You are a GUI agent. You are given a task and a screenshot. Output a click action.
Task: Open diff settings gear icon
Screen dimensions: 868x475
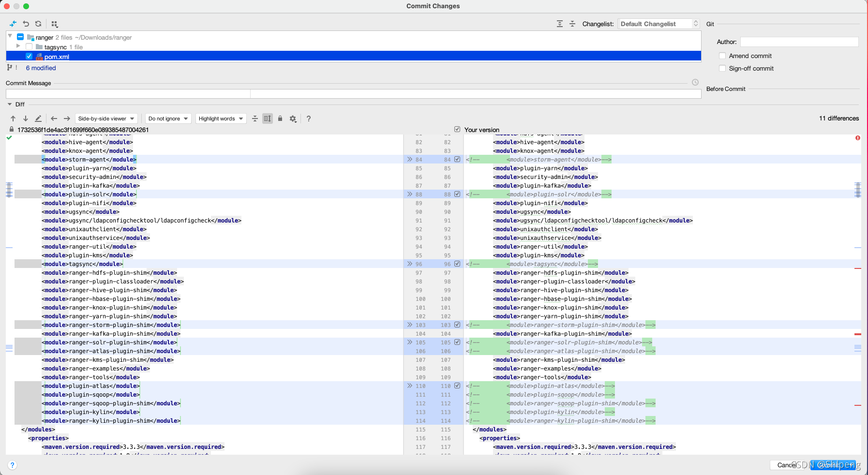point(293,119)
